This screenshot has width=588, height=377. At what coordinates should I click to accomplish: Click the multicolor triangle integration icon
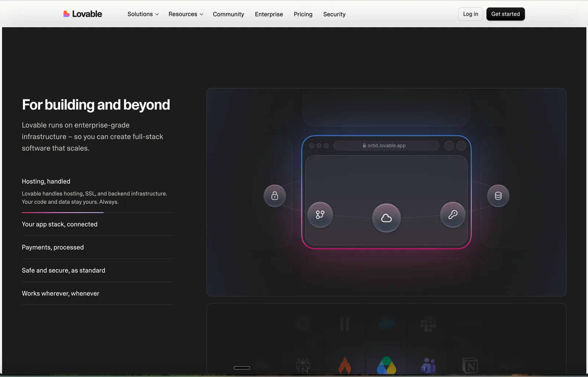click(x=387, y=366)
